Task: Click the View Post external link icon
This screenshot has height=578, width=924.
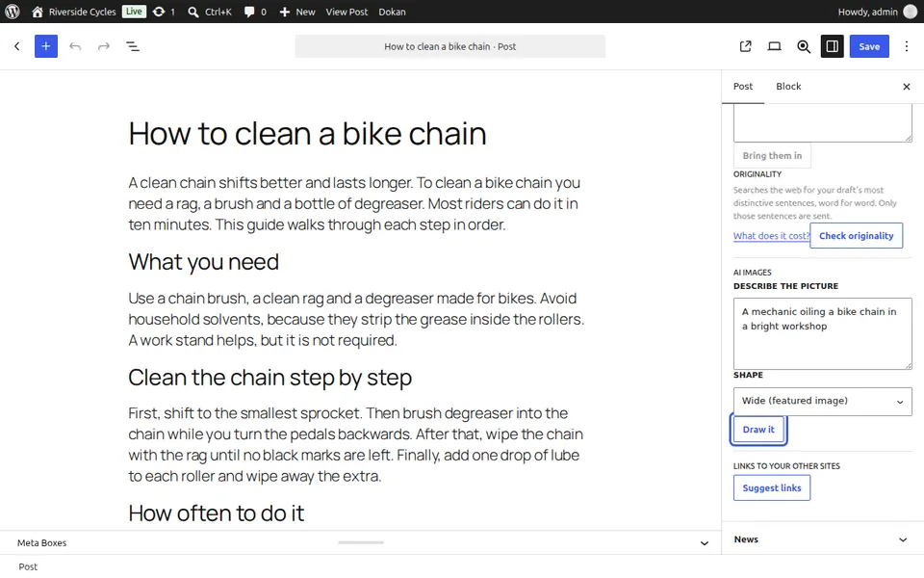Action: tap(745, 46)
